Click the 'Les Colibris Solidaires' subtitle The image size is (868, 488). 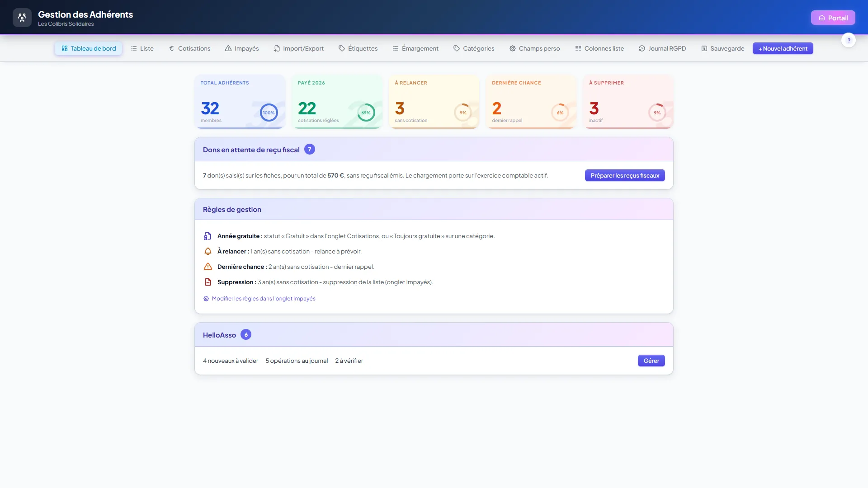click(66, 24)
